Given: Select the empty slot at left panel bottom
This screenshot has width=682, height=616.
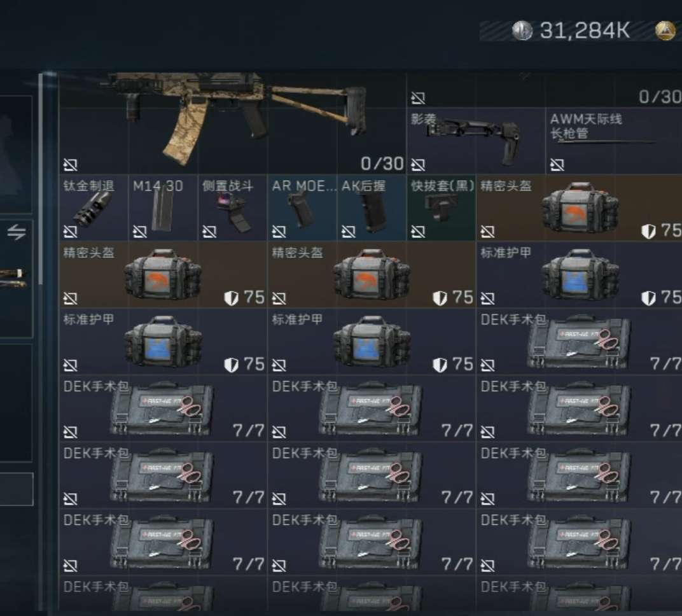Looking at the screenshot, I should (16, 489).
